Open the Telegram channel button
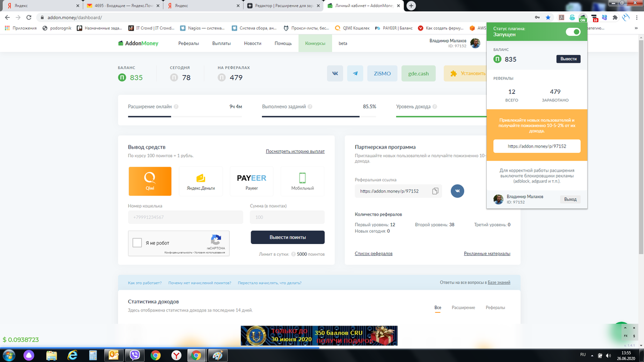This screenshot has width=644, height=362. tap(355, 73)
